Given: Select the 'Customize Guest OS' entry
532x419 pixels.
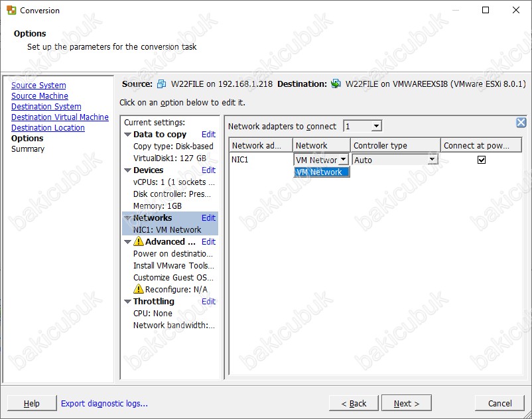Looking at the screenshot, I should pos(173,277).
